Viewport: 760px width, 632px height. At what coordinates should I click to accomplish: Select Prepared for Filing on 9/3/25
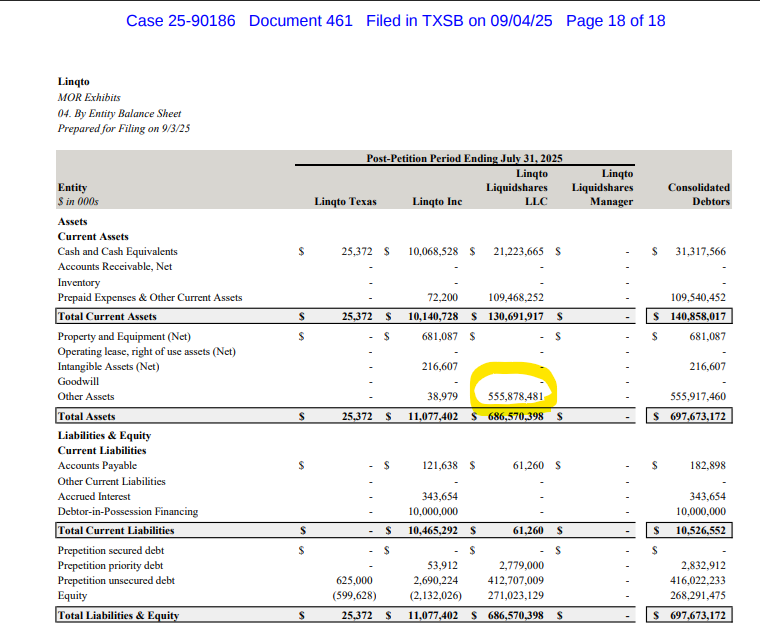(x=124, y=128)
